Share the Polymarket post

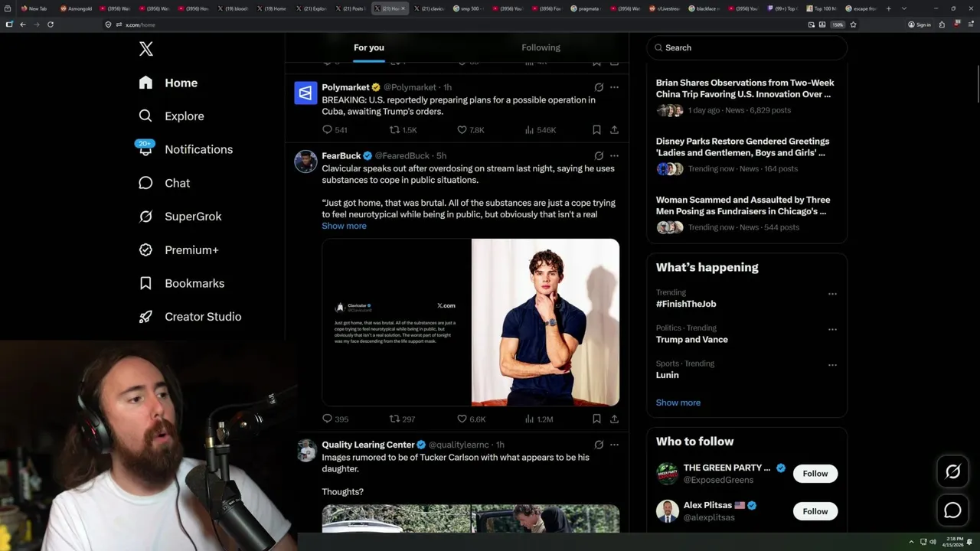pyautogui.click(x=614, y=130)
